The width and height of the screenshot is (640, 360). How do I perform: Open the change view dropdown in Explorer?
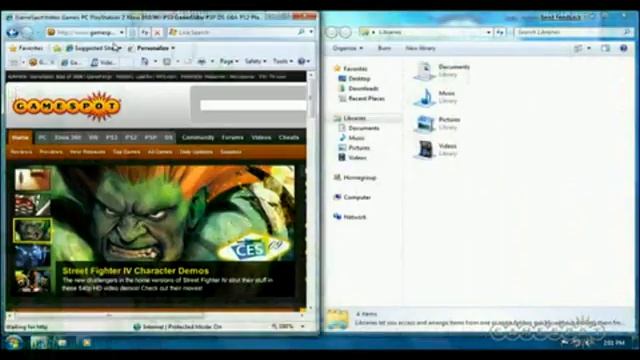coord(589,48)
